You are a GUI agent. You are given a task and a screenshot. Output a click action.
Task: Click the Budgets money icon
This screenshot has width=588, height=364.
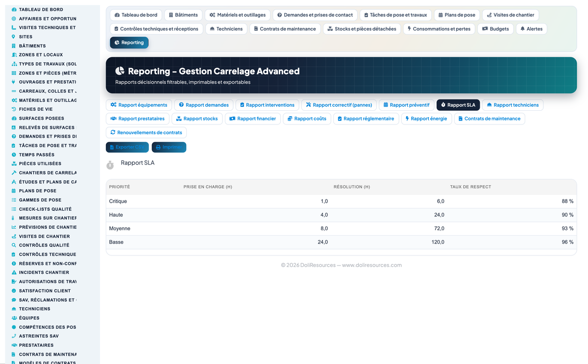485,29
